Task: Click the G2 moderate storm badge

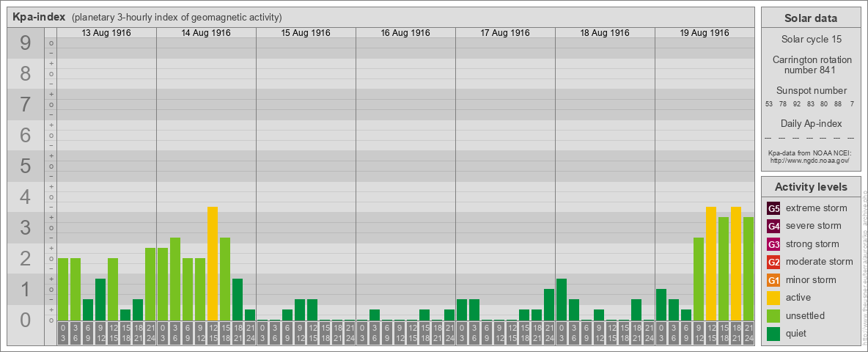Action: 773,262
